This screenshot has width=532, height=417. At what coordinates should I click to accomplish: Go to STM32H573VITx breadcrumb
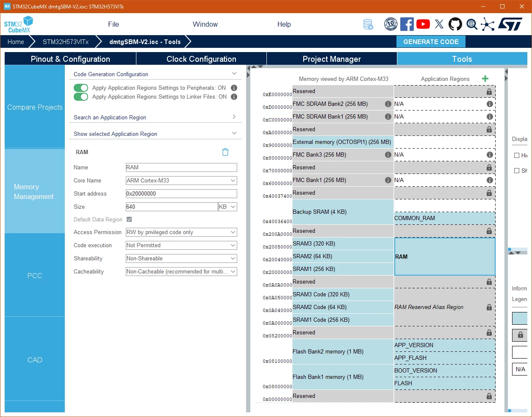tap(66, 41)
